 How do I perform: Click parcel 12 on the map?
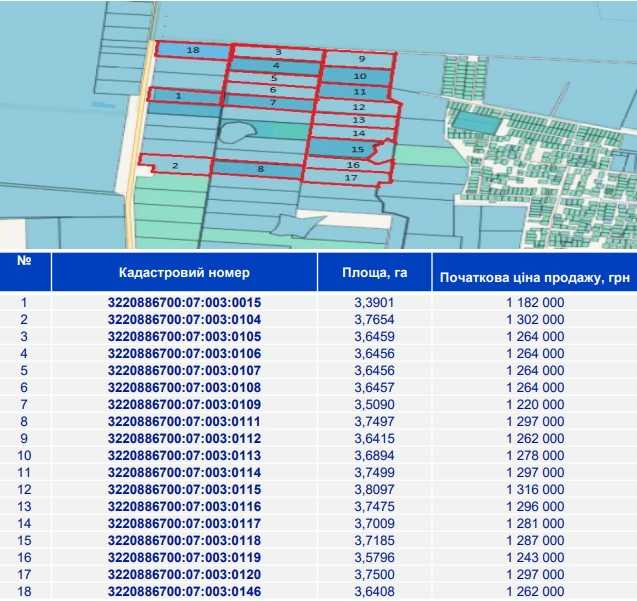point(359,107)
